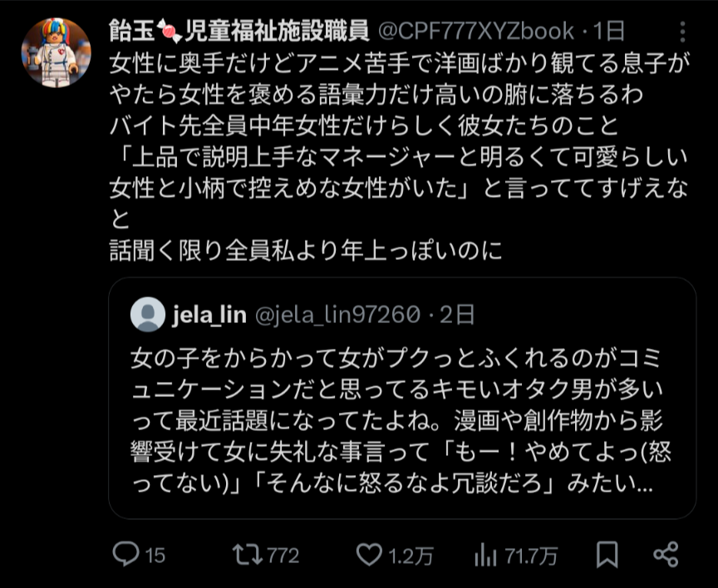Click the @jela_lin97260 handle
Image resolution: width=718 pixels, height=588 pixels.
click(337, 316)
